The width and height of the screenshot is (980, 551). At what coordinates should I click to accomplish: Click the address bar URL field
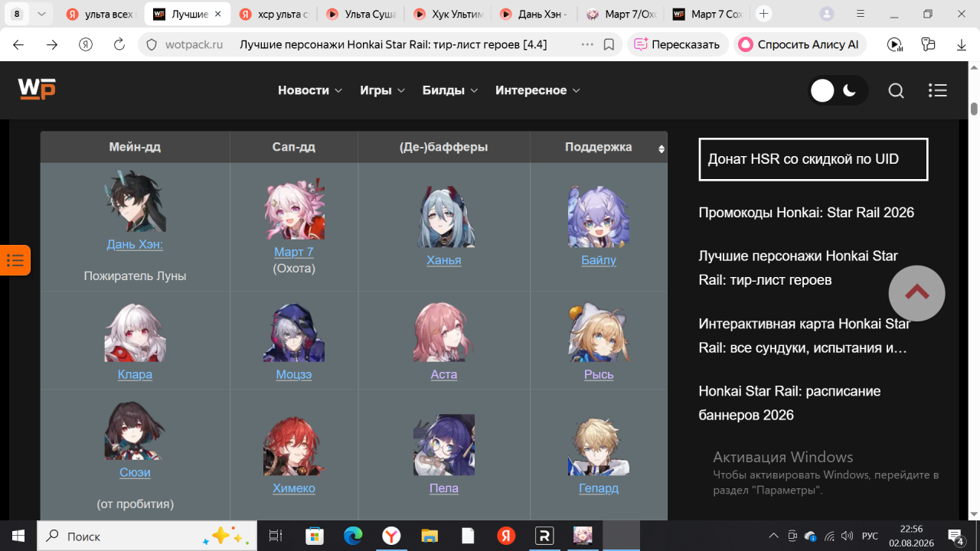tap(380, 44)
